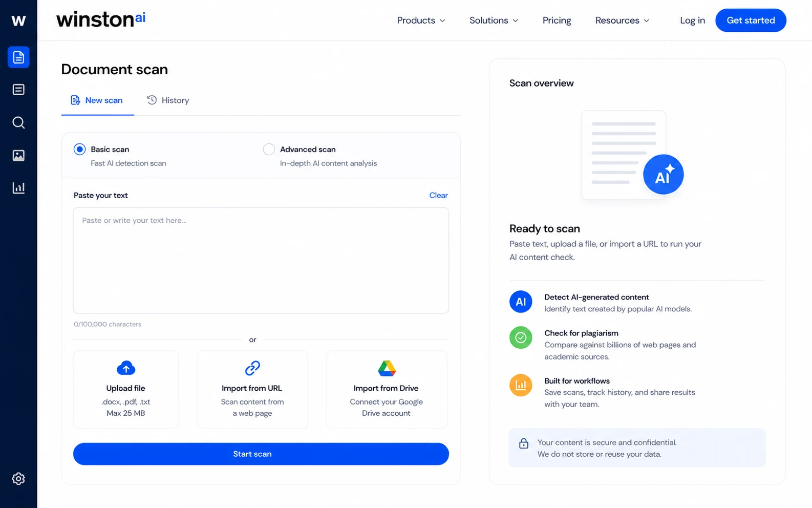Click the padlock security icon
Screen dimensions: 812x508
523,443
